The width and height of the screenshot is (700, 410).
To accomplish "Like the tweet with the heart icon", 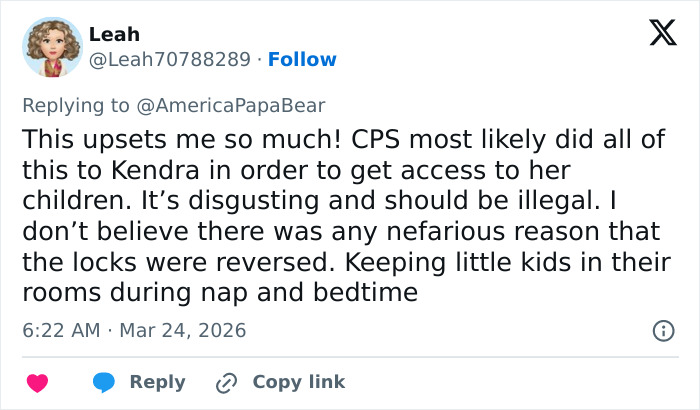I will pyautogui.click(x=38, y=382).
